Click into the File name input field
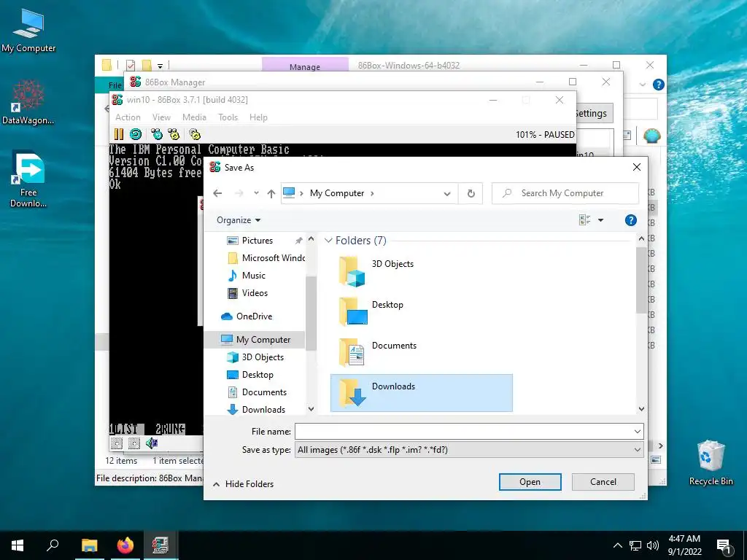Screen dimensions: 747x560 coord(463,432)
